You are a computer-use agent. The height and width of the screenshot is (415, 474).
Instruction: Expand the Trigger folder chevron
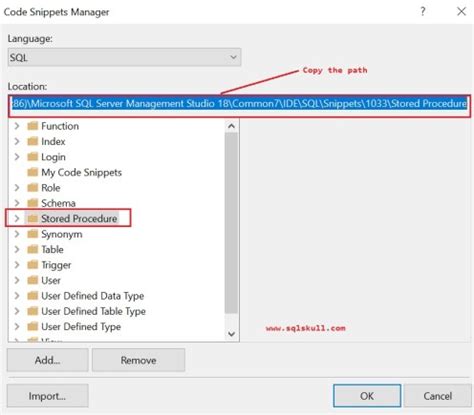coord(17,265)
